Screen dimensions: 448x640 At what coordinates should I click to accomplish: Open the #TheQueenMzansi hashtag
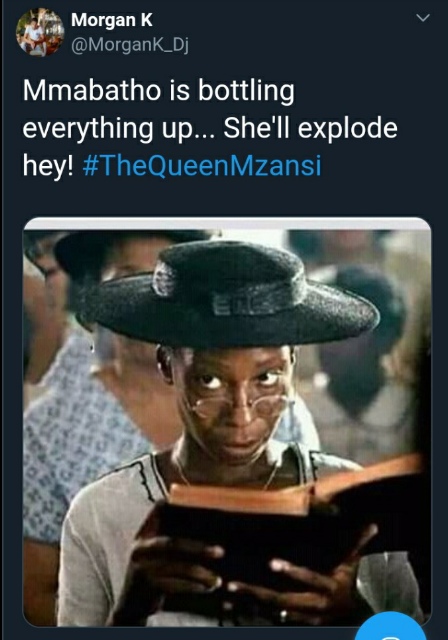pos(202,166)
